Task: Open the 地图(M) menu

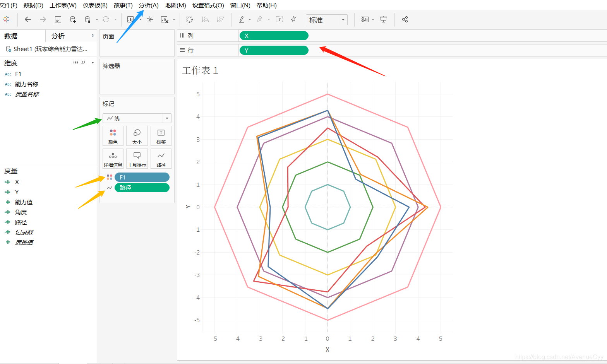Action: point(175,5)
